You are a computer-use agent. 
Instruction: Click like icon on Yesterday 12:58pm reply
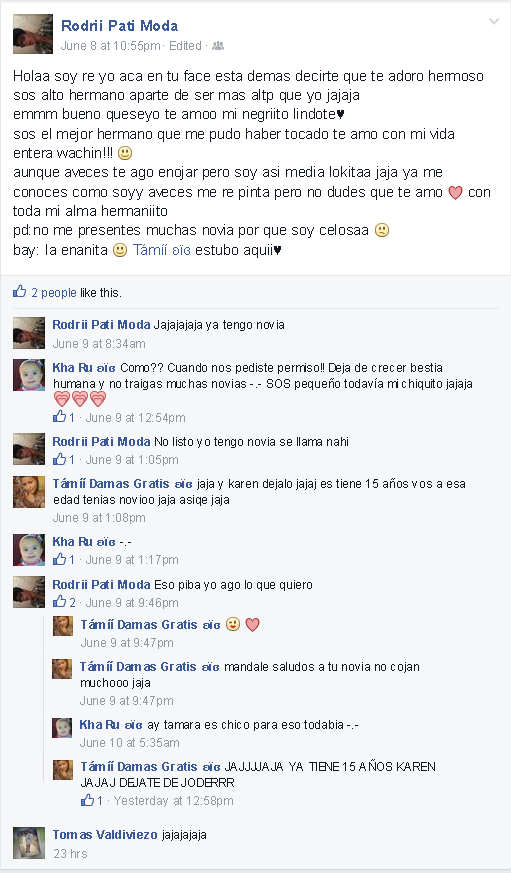pos(87,800)
